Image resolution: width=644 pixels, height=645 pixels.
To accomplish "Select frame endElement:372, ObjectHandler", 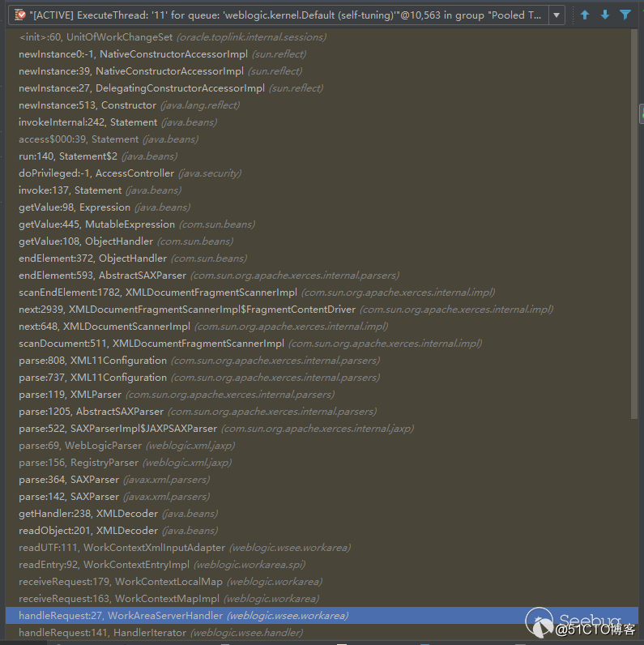I will click(322, 258).
